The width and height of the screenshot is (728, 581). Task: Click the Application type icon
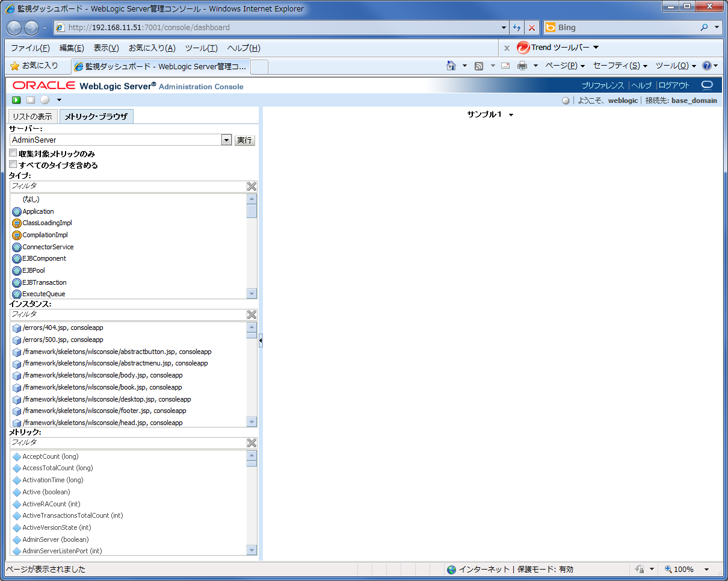[x=17, y=212]
